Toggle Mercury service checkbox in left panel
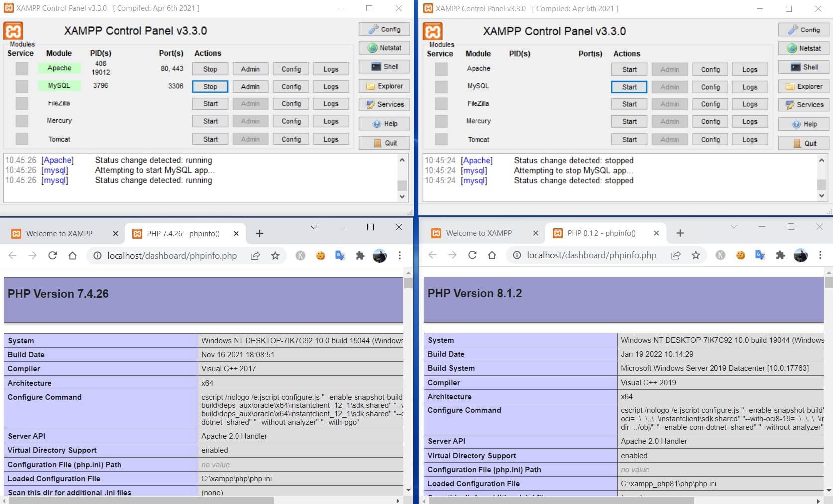833x504 pixels. [x=22, y=121]
